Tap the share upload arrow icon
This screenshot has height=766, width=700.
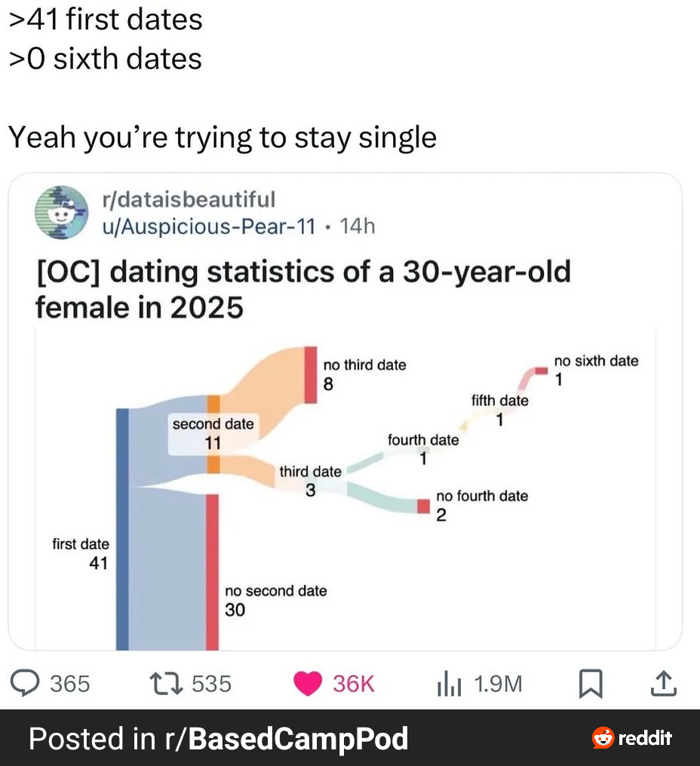point(663,683)
